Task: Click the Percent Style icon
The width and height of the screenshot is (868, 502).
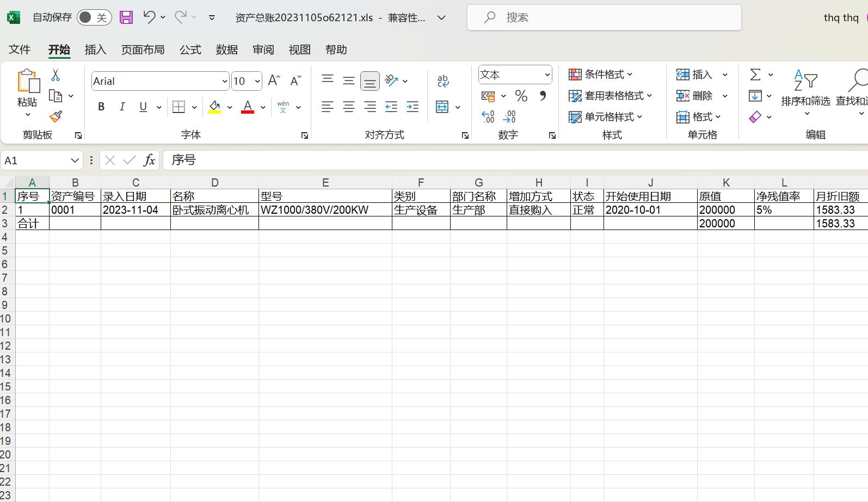Action: coord(521,96)
